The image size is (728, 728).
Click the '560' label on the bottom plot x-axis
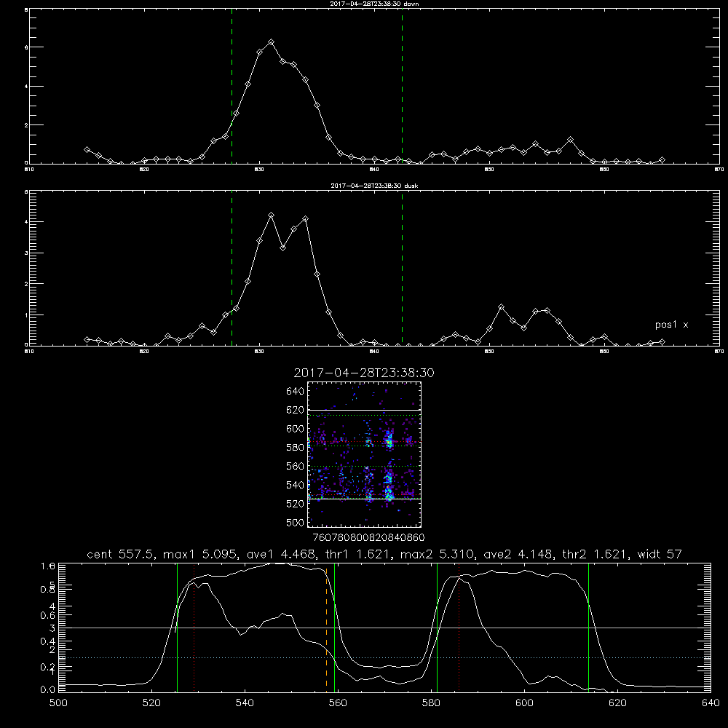pyautogui.click(x=338, y=703)
